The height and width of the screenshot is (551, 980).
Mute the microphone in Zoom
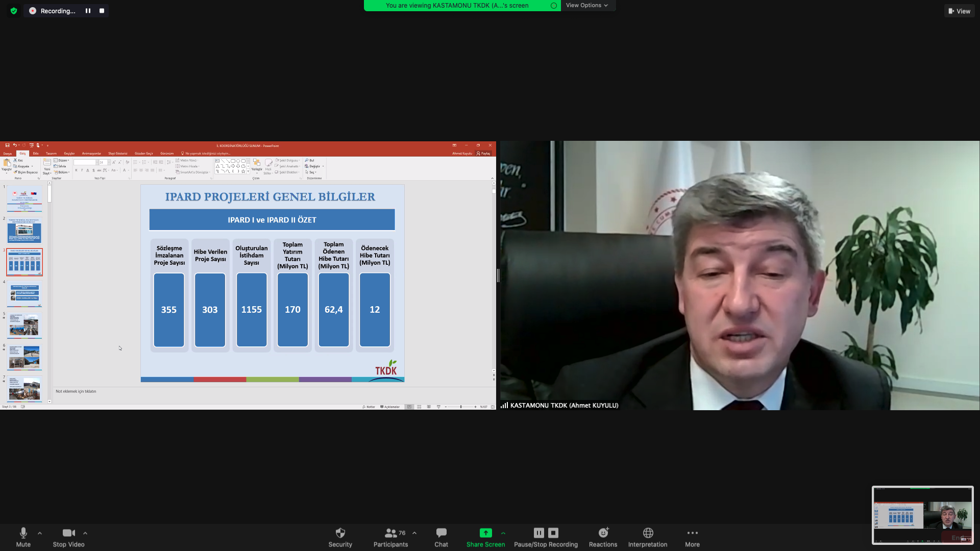pyautogui.click(x=23, y=537)
